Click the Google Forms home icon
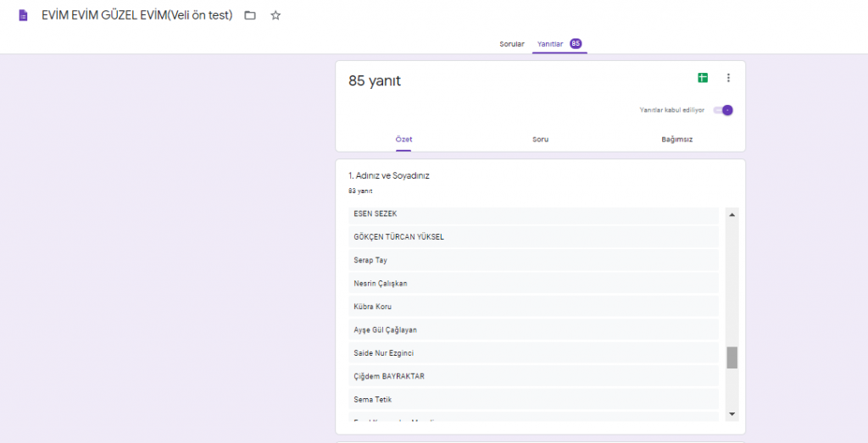This screenshot has width=868, height=443. [23, 15]
